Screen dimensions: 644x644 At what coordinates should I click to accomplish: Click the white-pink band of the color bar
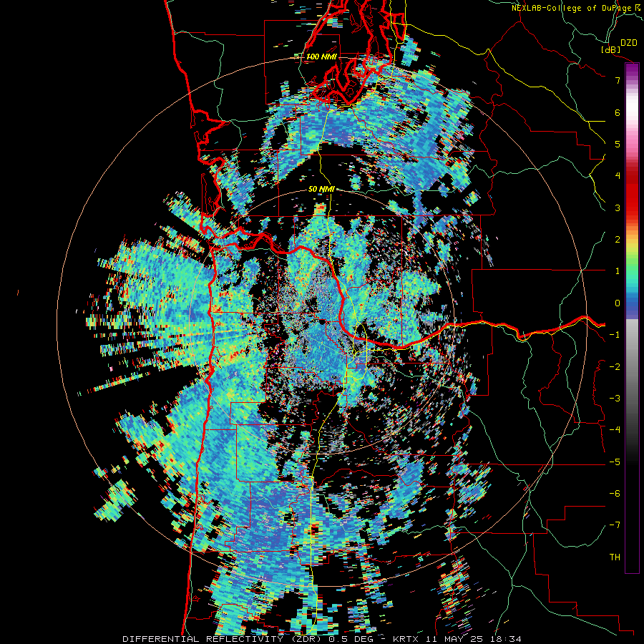632,119
